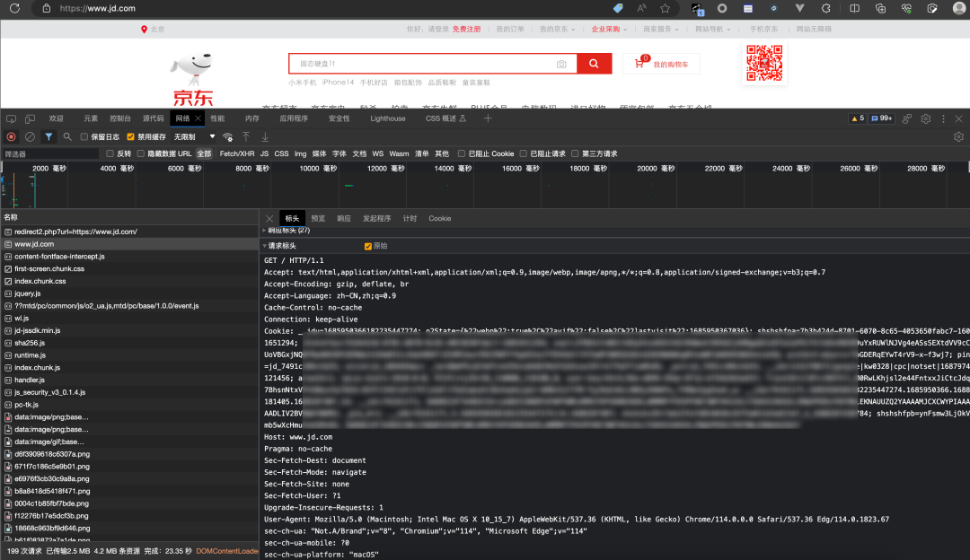Open the 响应 request detail tab
The width and height of the screenshot is (970, 560).
coord(344,218)
